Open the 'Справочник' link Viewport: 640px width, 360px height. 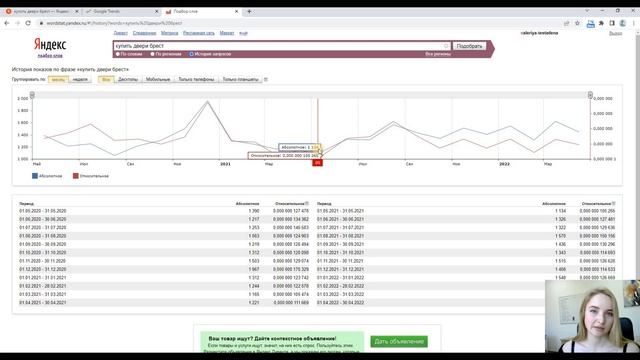click(x=144, y=33)
